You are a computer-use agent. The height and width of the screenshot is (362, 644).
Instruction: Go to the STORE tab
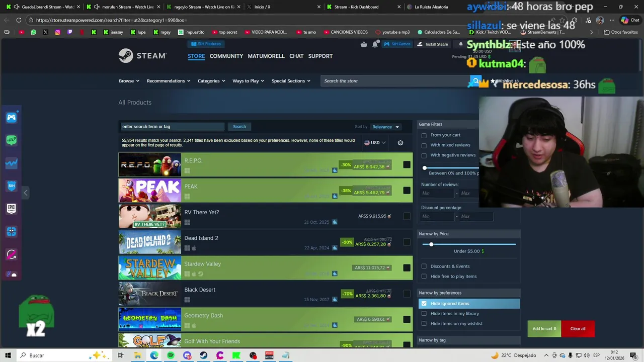(x=196, y=56)
